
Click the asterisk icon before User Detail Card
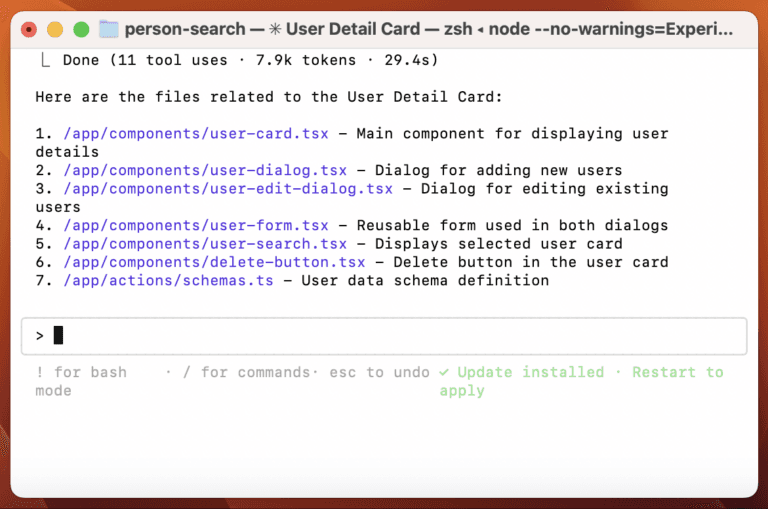coord(270,29)
